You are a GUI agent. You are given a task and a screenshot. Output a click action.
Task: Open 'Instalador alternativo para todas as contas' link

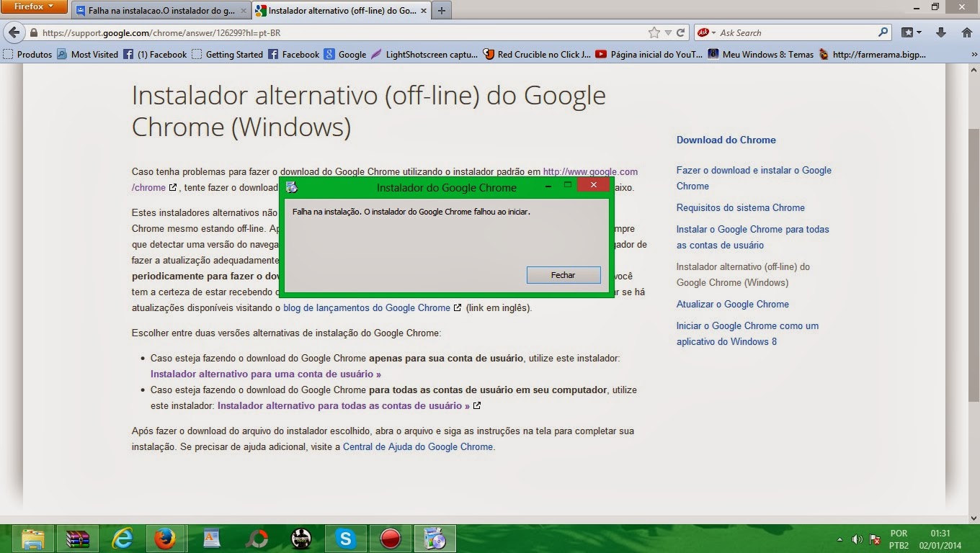(x=344, y=405)
